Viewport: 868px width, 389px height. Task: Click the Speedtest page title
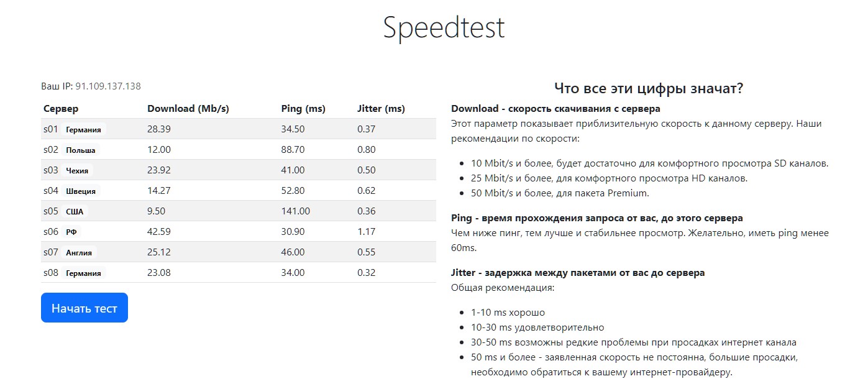click(x=444, y=27)
